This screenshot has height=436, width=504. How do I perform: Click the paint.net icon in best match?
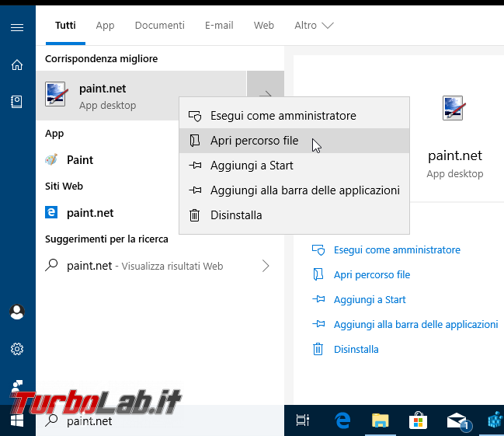pyautogui.click(x=57, y=94)
